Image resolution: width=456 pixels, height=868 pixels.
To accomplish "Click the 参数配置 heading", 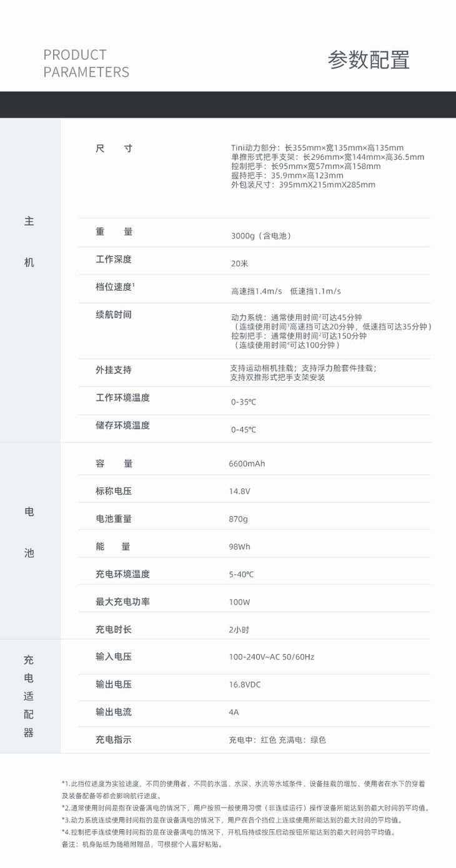I will click(x=369, y=61).
